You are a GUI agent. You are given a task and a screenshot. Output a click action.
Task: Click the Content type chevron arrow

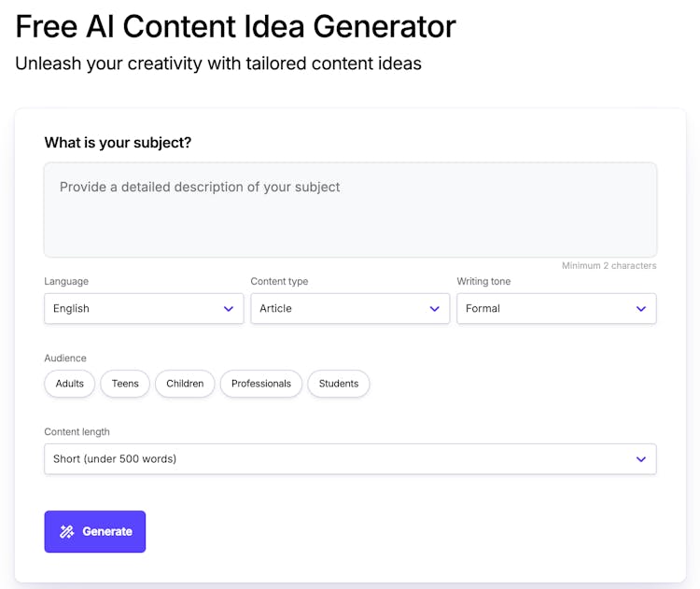pyautogui.click(x=434, y=309)
